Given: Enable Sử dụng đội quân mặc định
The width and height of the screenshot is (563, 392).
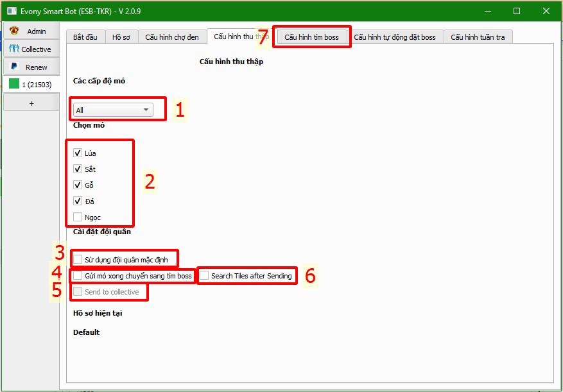Looking at the screenshot, I should [78, 260].
